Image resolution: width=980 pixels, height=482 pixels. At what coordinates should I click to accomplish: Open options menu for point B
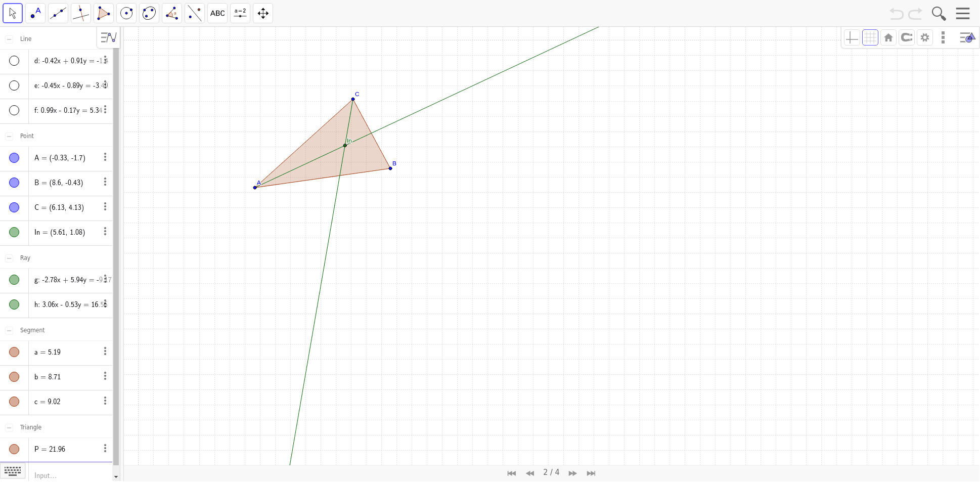pos(105,182)
